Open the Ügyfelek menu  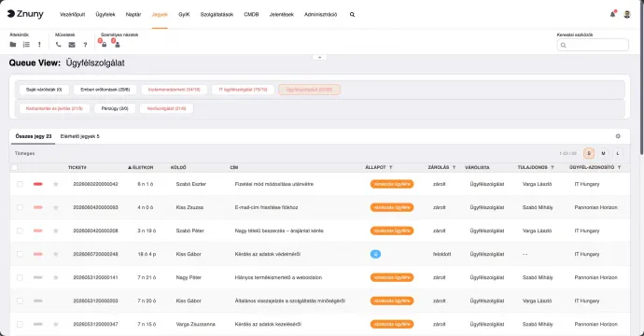(x=105, y=14)
